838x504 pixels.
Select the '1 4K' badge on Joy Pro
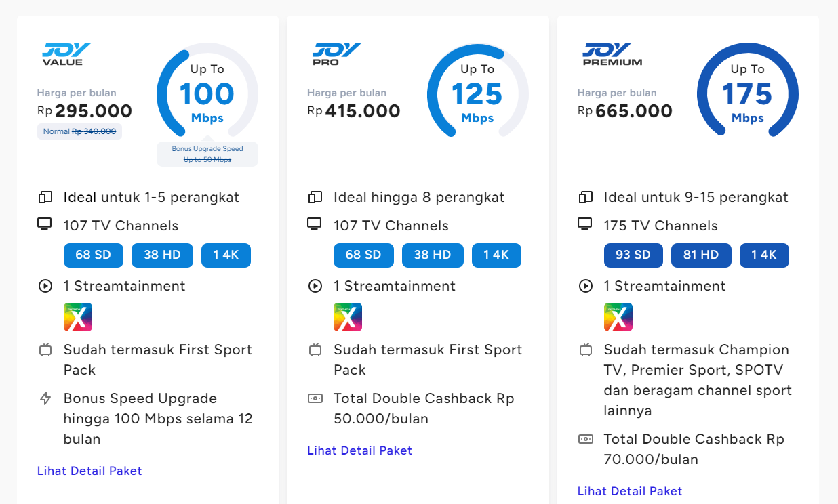(x=496, y=255)
